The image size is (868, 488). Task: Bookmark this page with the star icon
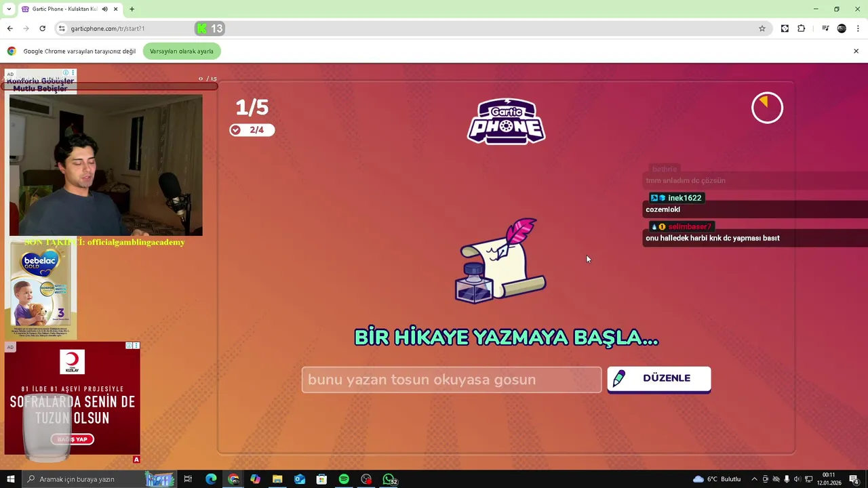762,28
